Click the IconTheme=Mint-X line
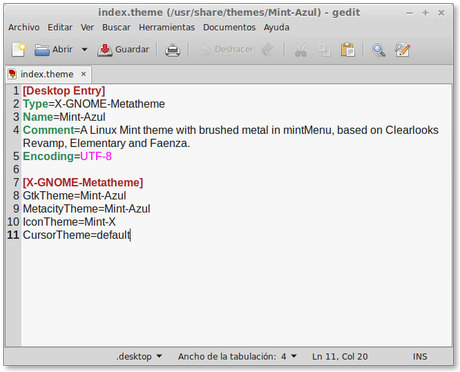Screen dimensions: 460x372 pos(69,222)
